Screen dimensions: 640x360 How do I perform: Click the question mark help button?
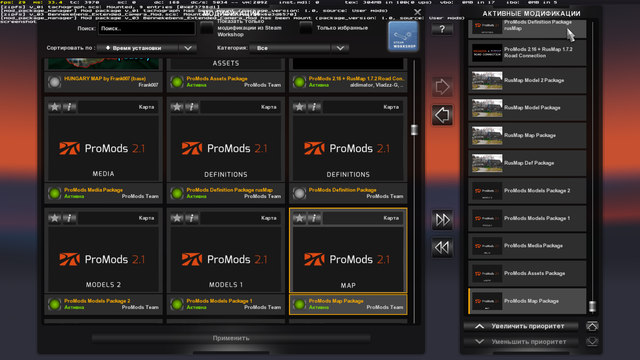tap(442, 29)
